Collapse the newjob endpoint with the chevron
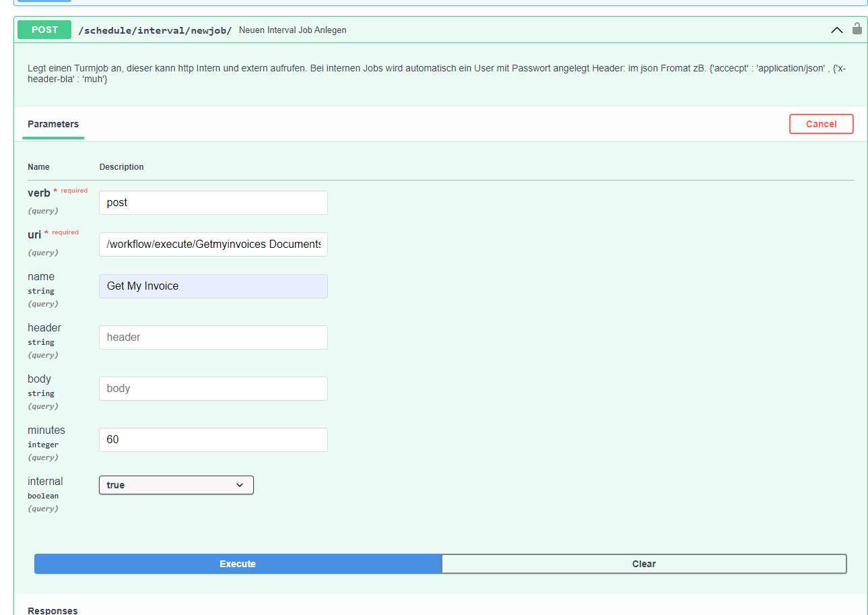This screenshot has height=615, width=868. [x=837, y=30]
